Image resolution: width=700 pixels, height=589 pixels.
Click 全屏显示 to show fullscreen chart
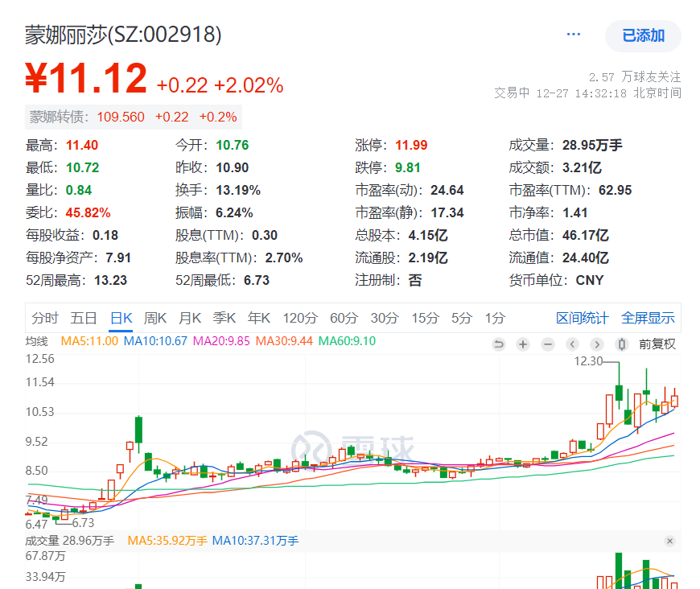click(648, 318)
